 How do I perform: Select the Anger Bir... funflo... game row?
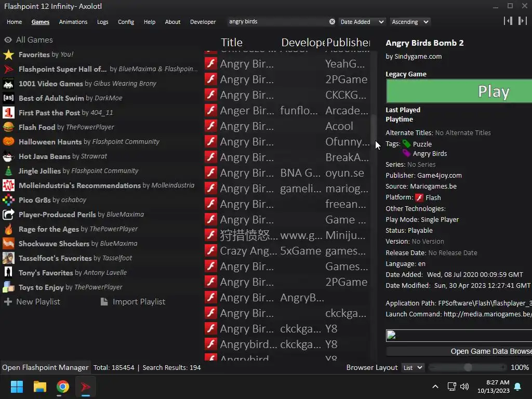287,111
